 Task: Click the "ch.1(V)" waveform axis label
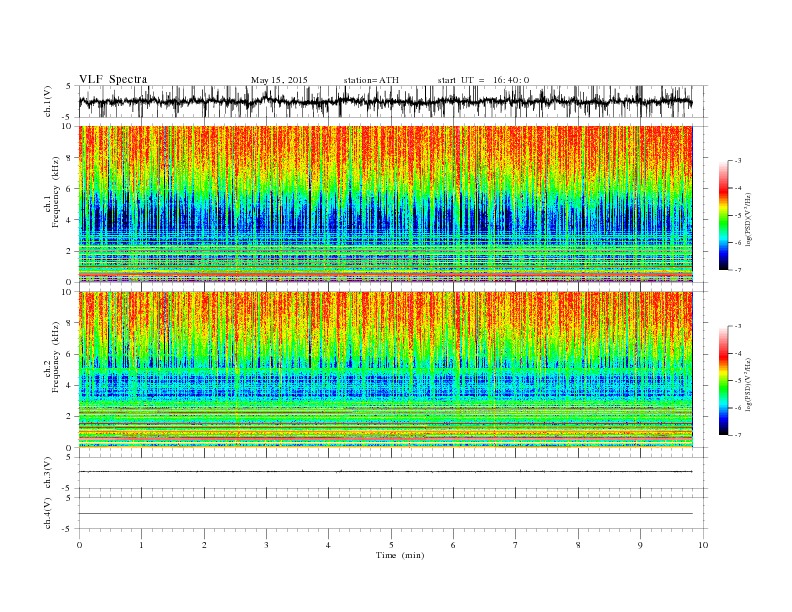(x=48, y=101)
